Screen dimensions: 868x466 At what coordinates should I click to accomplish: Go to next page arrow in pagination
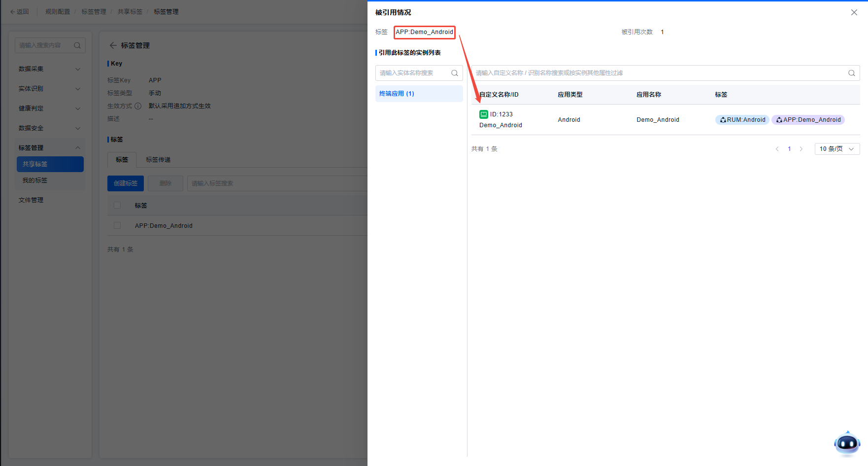(x=801, y=149)
